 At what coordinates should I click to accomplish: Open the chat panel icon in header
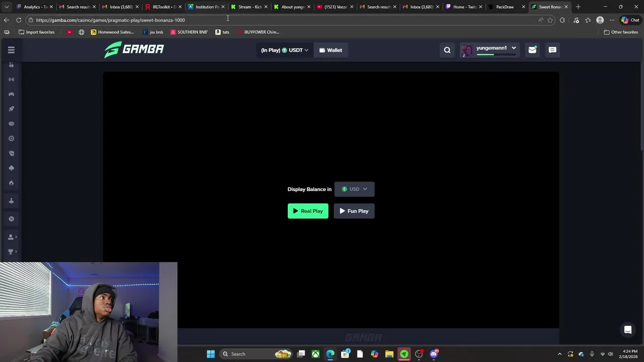[552, 50]
